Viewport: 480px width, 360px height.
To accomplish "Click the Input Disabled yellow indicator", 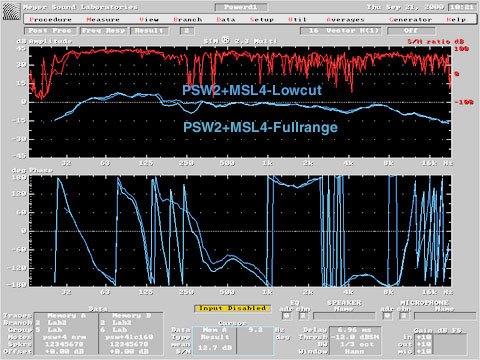I will [232, 308].
